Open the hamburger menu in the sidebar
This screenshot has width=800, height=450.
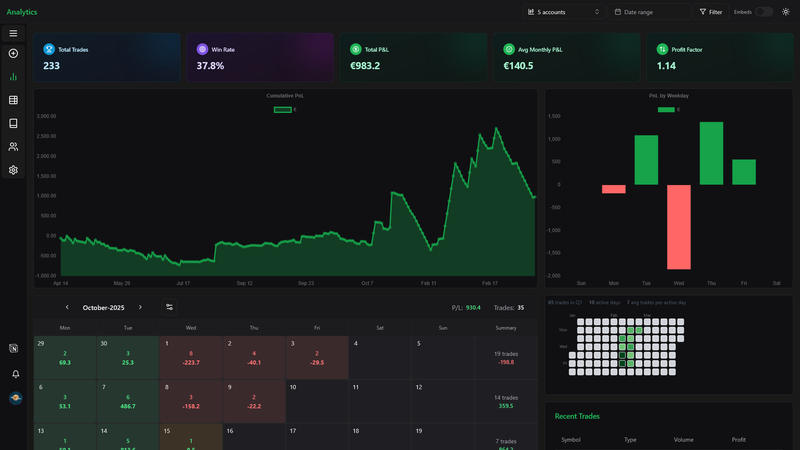pyautogui.click(x=13, y=33)
